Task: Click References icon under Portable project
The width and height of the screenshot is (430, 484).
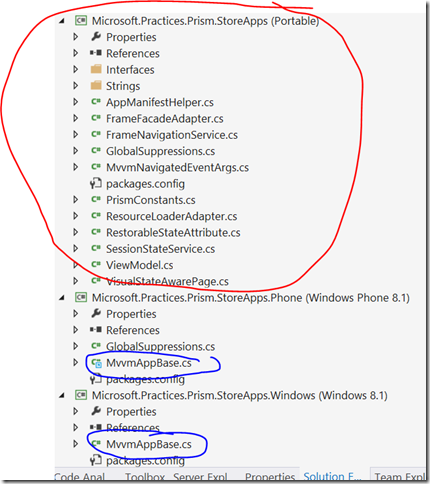Action: tap(96, 53)
